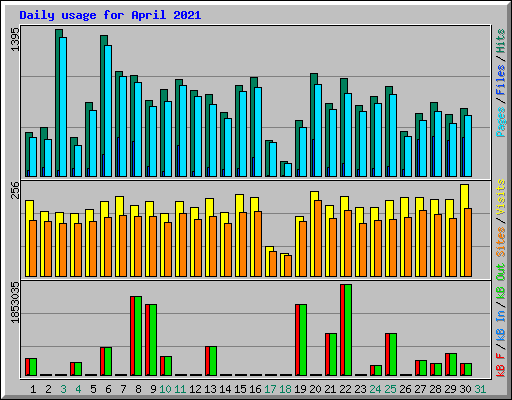Viewport: 512px width, 400px height.
Task: Click the yellow Visits bar for day 30
Action: pos(465,230)
